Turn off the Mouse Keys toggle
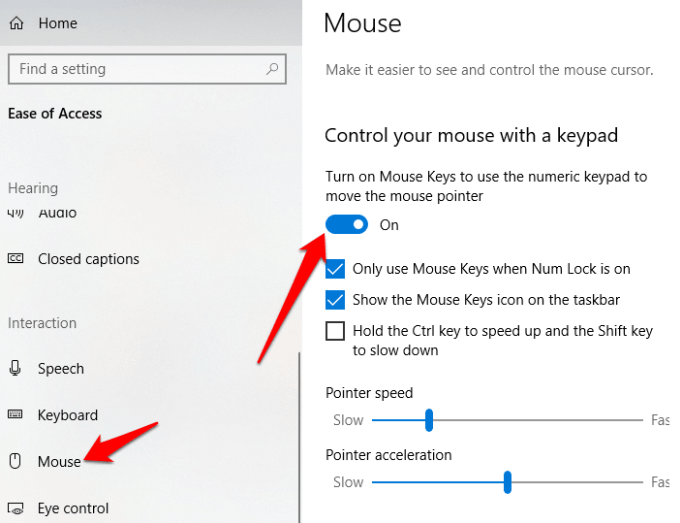Viewport: 680px width, 523px height. [x=347, y=225]
